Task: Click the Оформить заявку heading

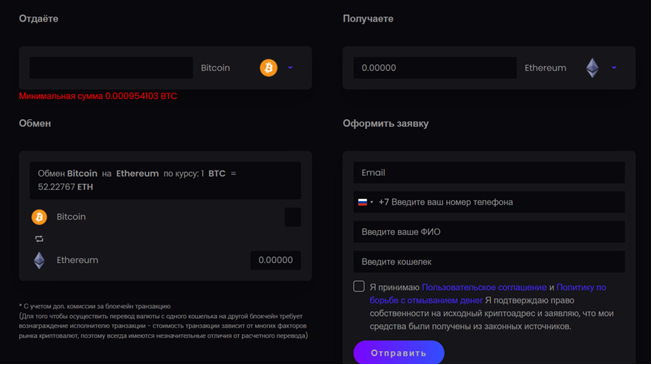Action: tap(385, 123)
